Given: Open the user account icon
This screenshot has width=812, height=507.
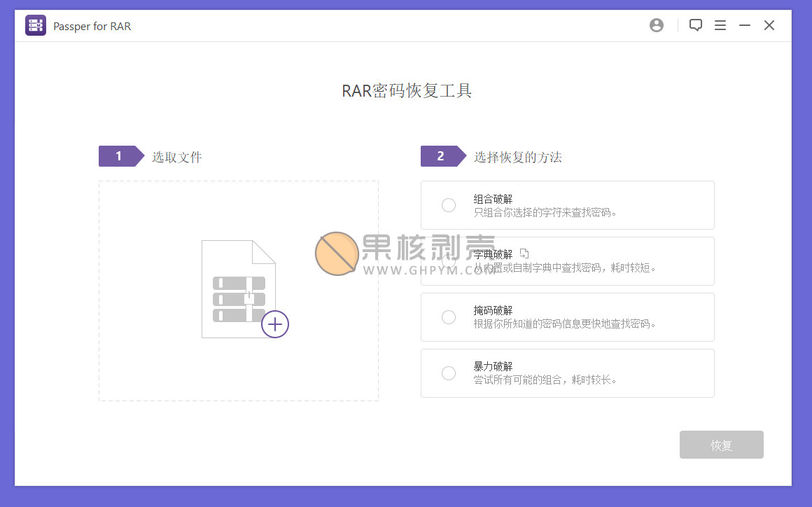Looking at the screenshot, I should [x=656, y=25].
